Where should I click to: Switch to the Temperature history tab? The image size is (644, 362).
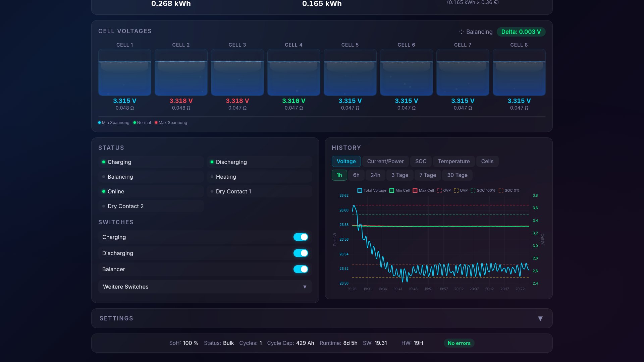click(x=454, y=161)
